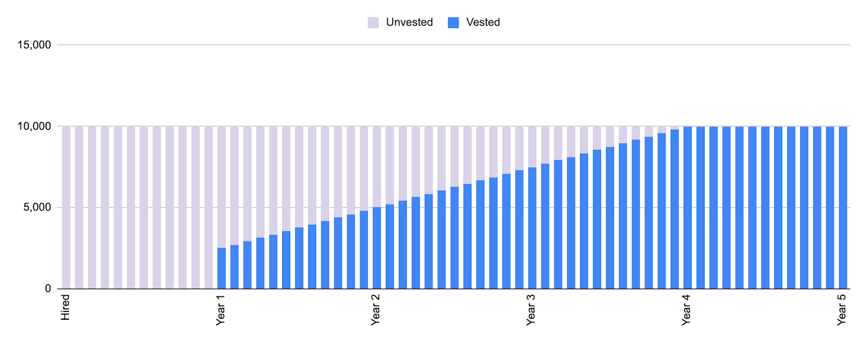
Task: Click the Vested legend color swatch
Action: click(x=454, y=22)
